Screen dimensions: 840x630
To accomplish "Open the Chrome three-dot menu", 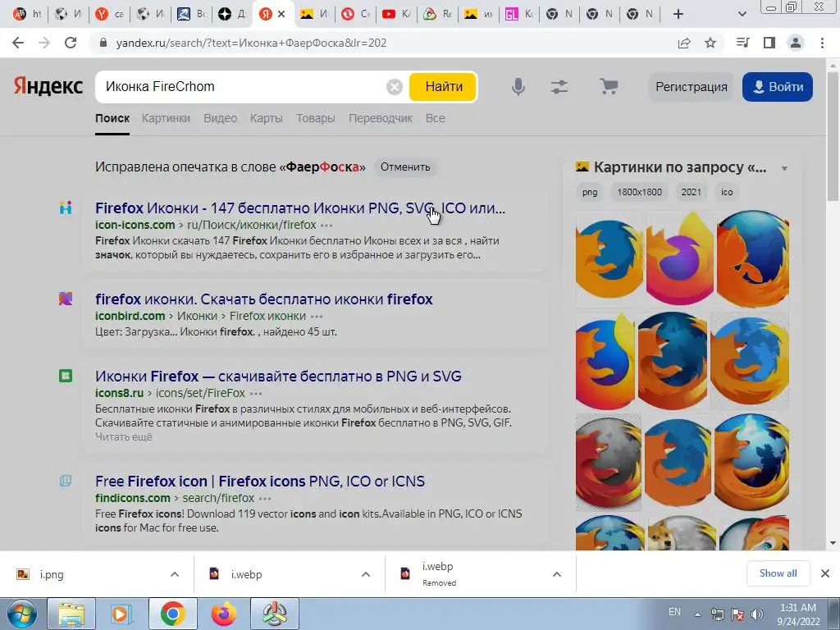I will [822, 43].
